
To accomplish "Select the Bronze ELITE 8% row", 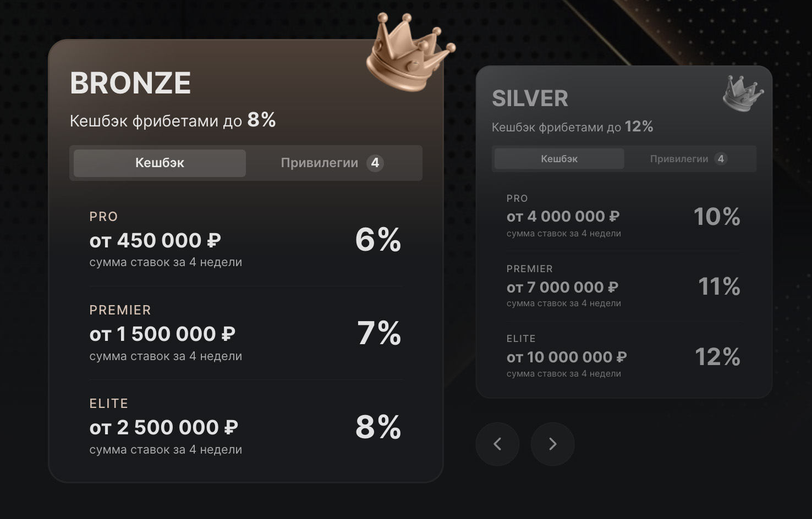I will click(x=245, y=426).
